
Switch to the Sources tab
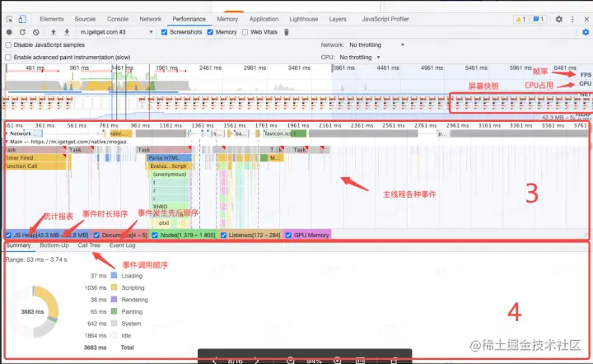[x=85, y=19]
